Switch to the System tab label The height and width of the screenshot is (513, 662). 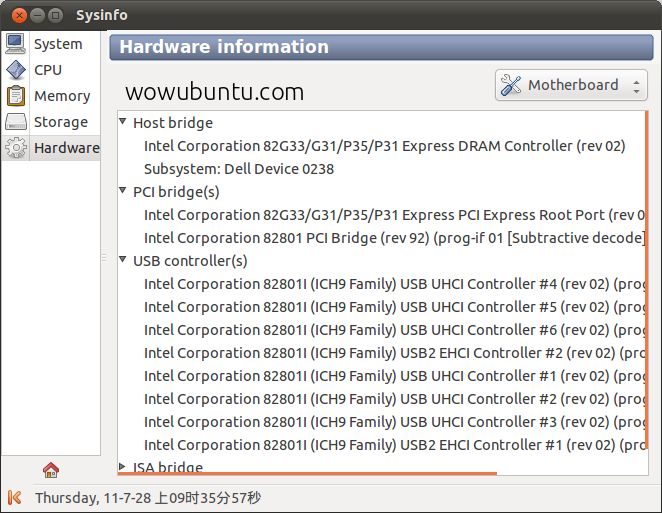(x=58, y=44)
